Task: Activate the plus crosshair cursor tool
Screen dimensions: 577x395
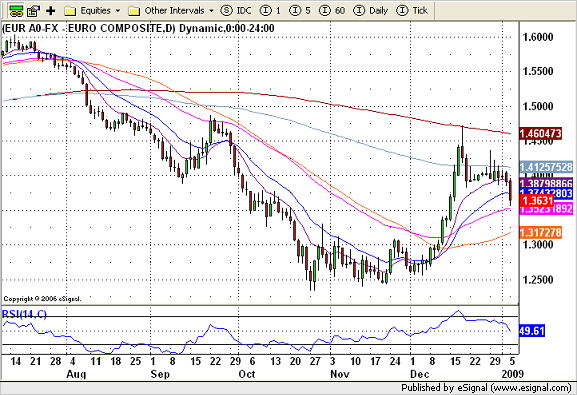Action: (x=50, y=11)
